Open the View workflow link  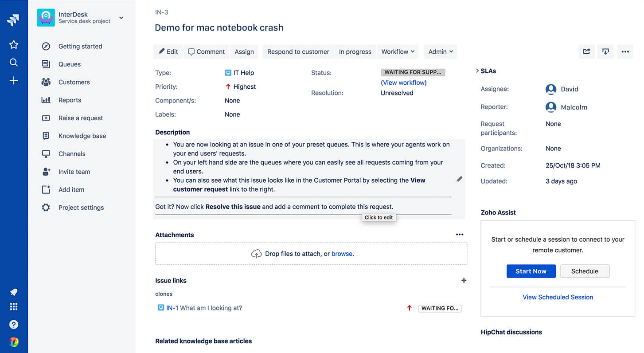pos(404,82)
